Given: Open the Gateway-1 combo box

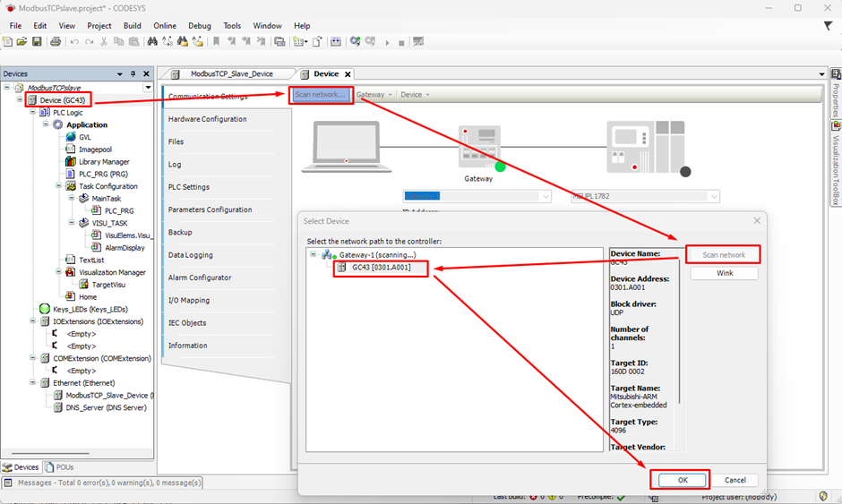Looking at the screenshot, I should 477,196.
